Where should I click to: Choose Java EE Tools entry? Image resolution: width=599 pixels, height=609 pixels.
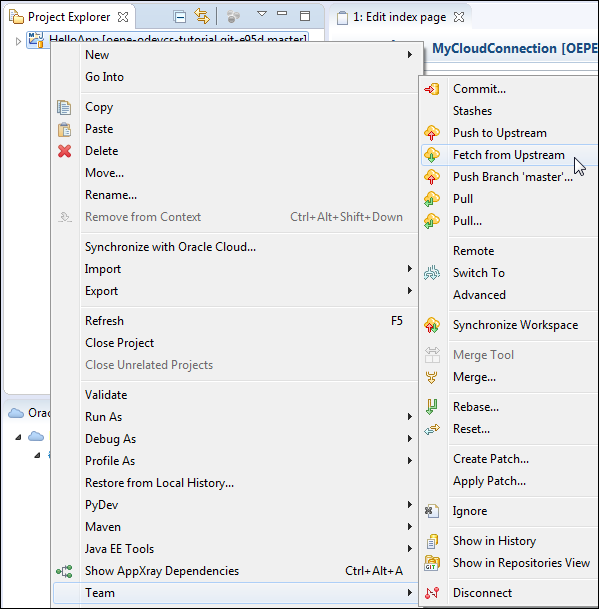click(x=235, y=549)
